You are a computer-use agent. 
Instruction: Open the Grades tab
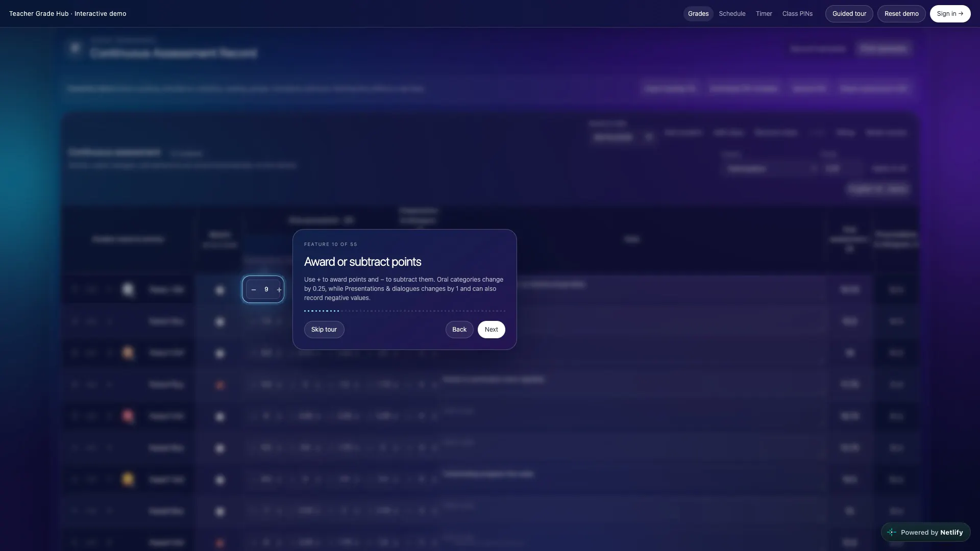(698, 14)
